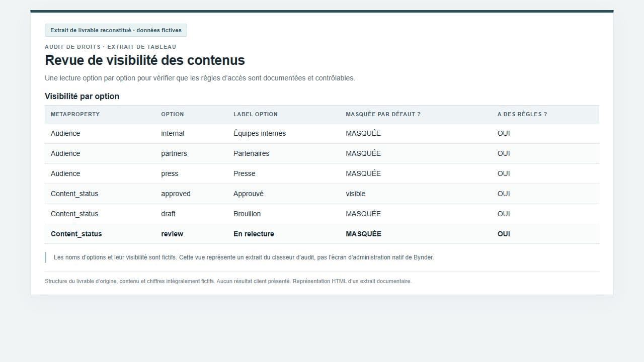Click the footer starting 'Structure du livrable d'origine'
Screen dimensions: 644x362
coord(228,281)
